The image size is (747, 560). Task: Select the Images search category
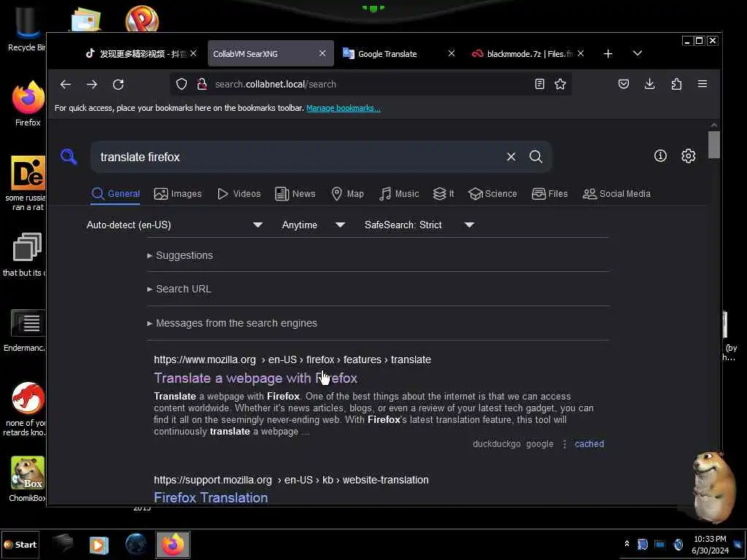(178, 194)
